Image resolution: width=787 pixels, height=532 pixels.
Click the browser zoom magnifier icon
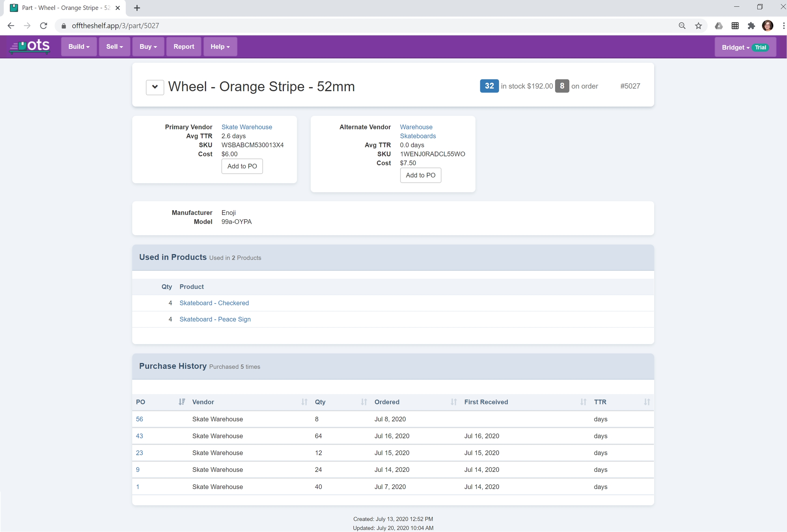click(682, 26)
